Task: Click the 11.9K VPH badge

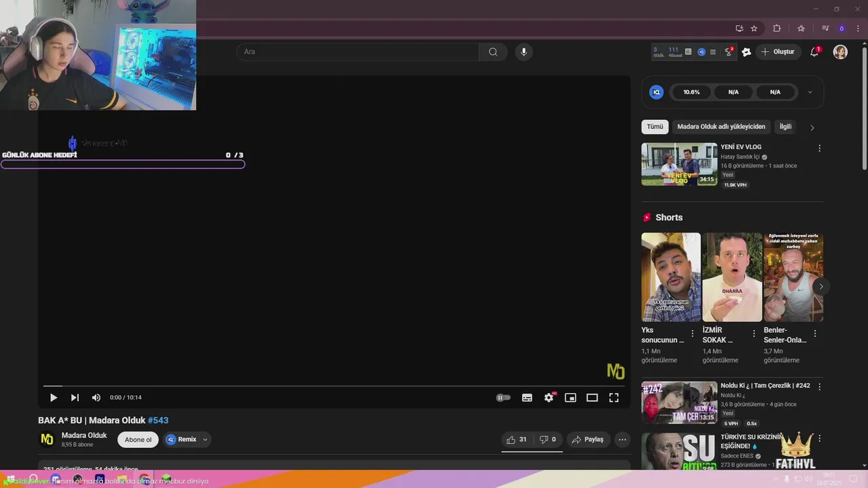Action: point(735,185)
